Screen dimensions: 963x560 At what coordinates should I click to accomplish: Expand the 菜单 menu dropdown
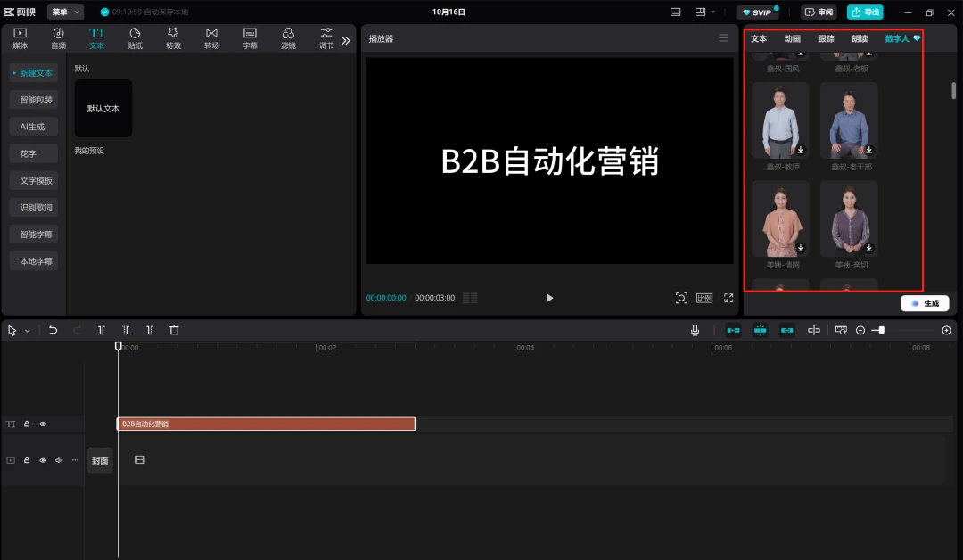[x=66, y=12]
